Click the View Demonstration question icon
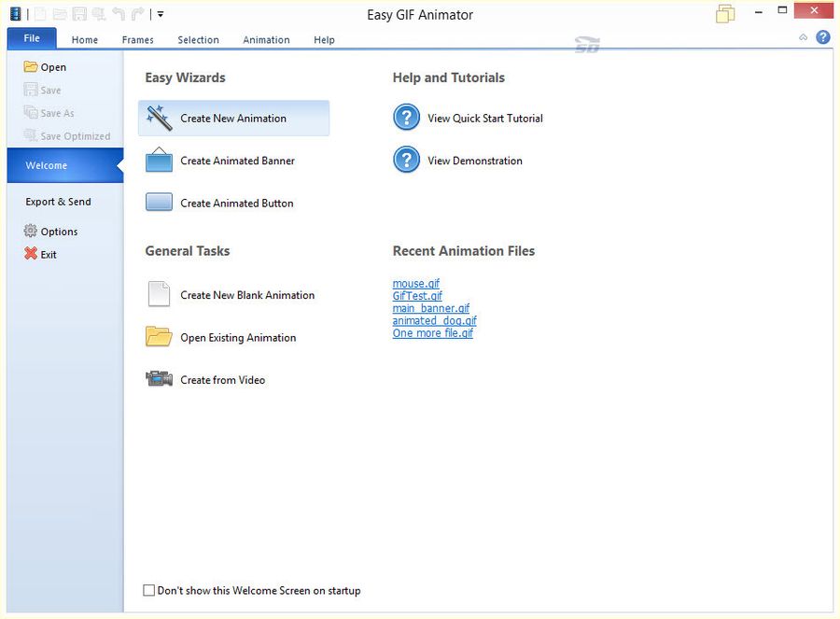Viewport: 840px width, 619px height. pyautogui.click(x=407, y=160)
